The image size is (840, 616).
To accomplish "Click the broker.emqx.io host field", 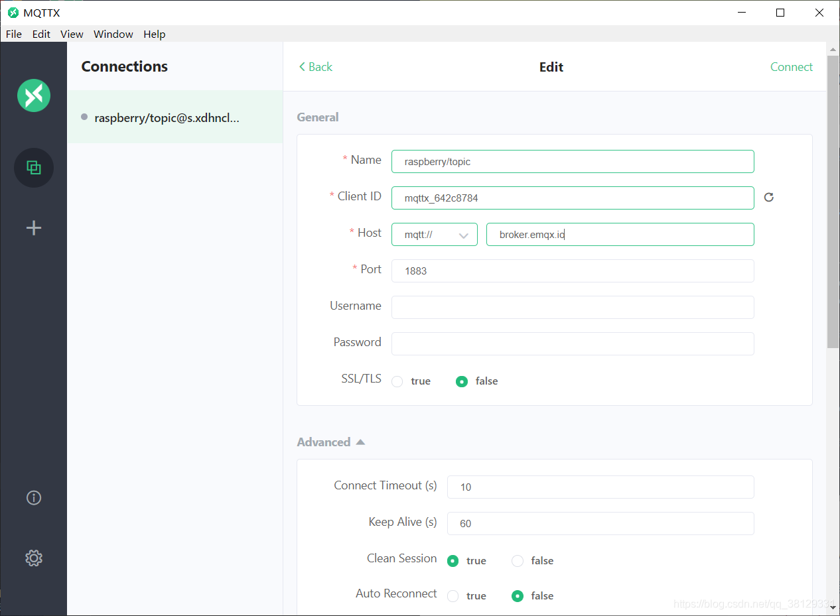I will click(x=620, y=235).
